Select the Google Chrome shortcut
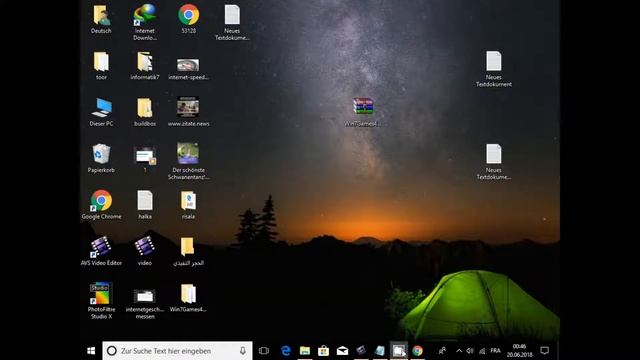640x360 pixels. (101, 200)
